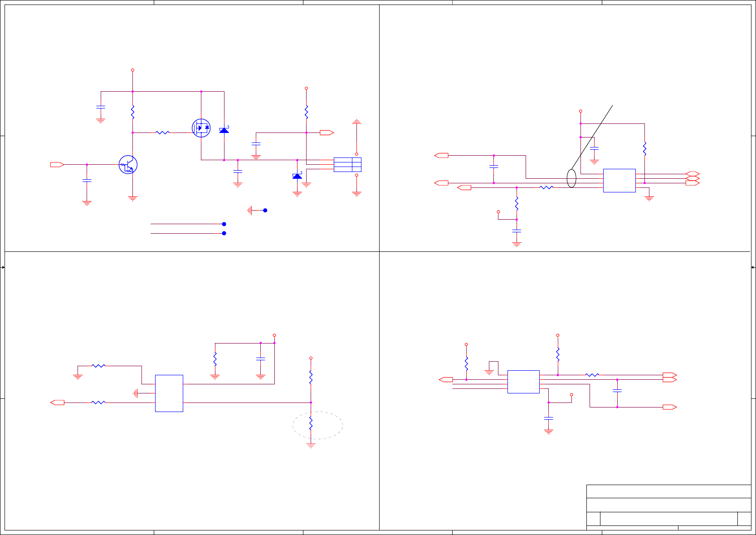Select the black ellipse annotation around the wires

tap(571, 178)
